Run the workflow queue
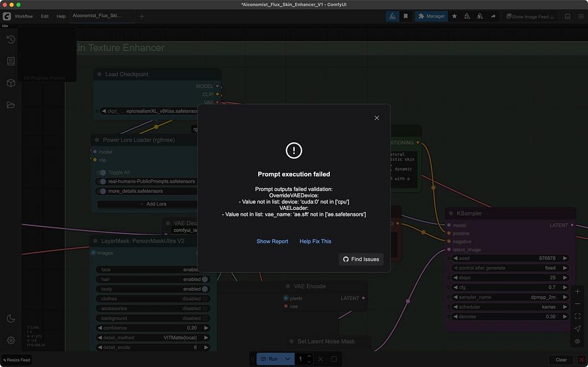This screenshot has width=588, height=367. 269,359
